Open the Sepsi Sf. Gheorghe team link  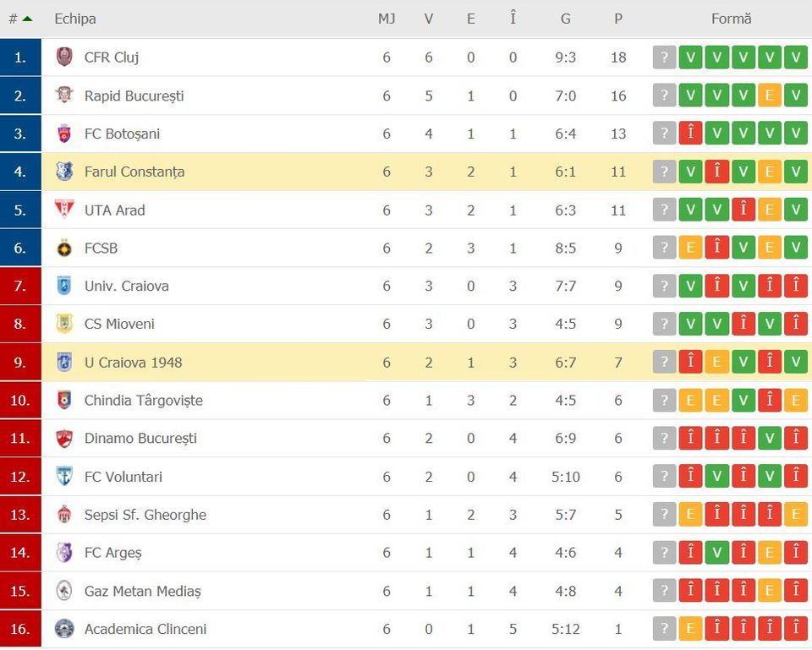(x=145, y=515)
